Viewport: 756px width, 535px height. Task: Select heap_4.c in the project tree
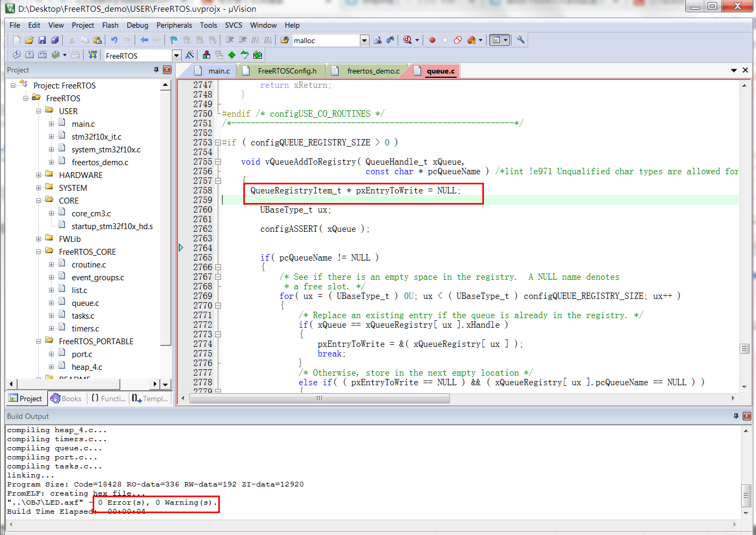[87, 367]
